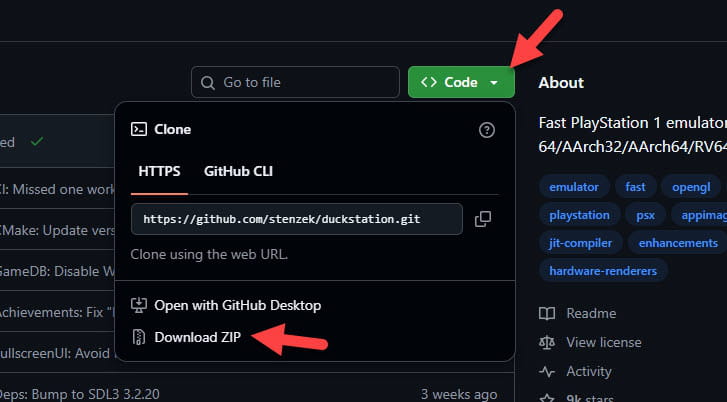The height and width of the screenshot is (402, 727).
Task: Click the 3 weeks ago timestamp
Action: click(459, 394)
